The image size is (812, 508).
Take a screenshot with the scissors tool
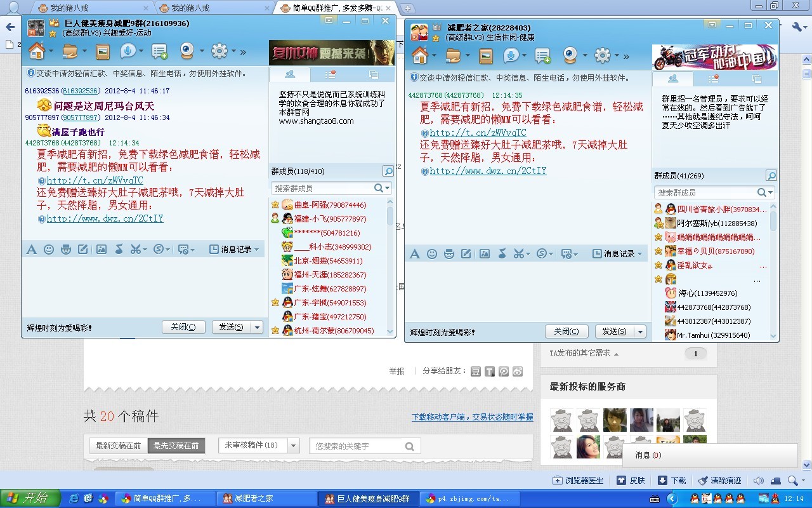136,250
